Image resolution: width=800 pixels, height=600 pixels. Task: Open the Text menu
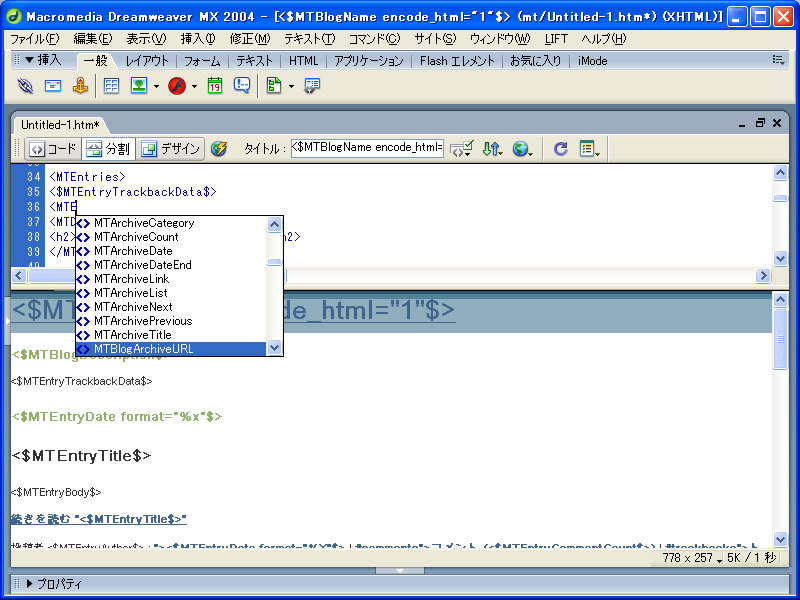(310, 39)
